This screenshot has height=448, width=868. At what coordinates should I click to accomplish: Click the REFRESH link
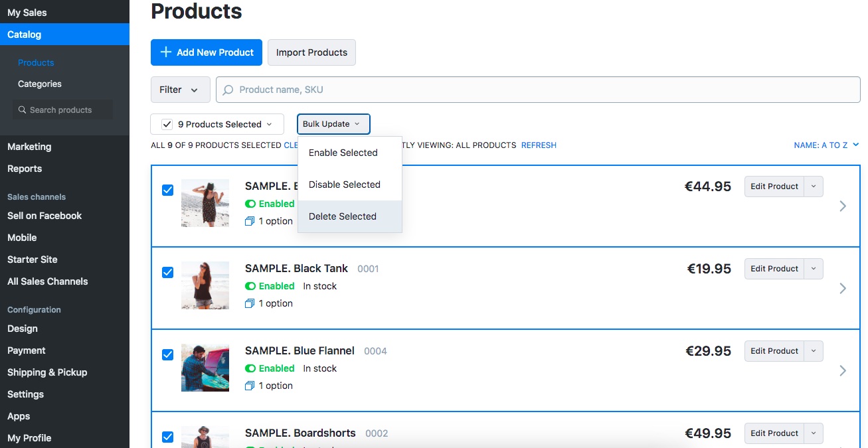539,145
